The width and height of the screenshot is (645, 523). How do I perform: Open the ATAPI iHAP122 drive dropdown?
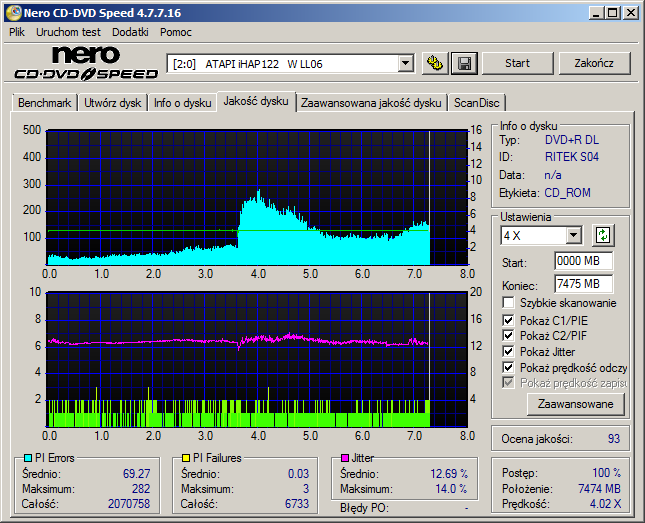click(406, 64)
